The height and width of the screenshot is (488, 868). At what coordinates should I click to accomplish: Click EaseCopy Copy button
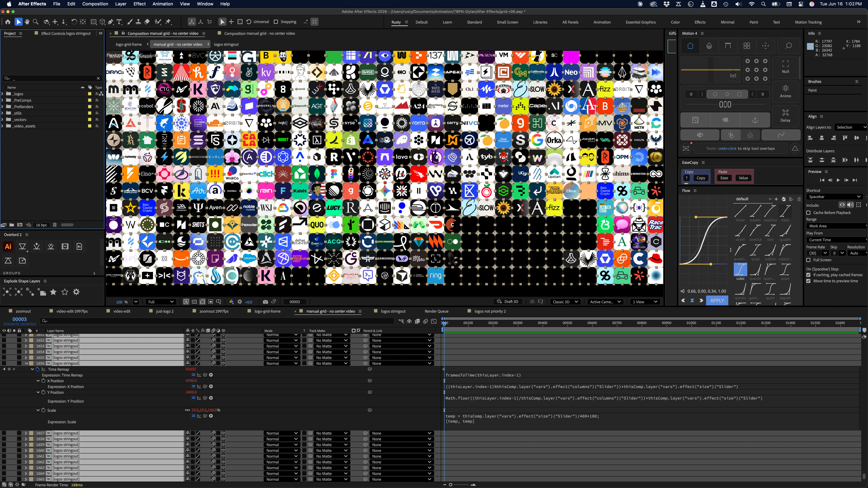(701, 178)
